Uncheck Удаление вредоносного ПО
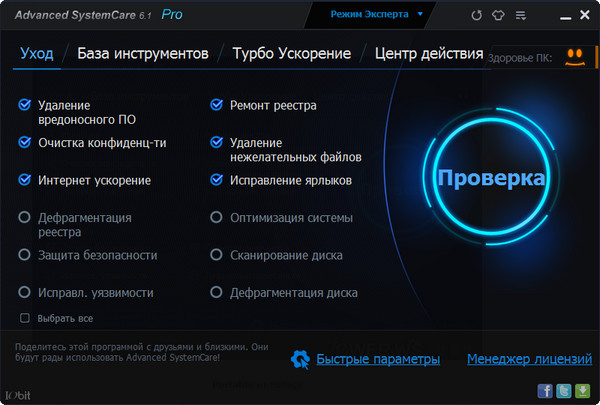This screenshot has height=405, width=600. point(25,105)
